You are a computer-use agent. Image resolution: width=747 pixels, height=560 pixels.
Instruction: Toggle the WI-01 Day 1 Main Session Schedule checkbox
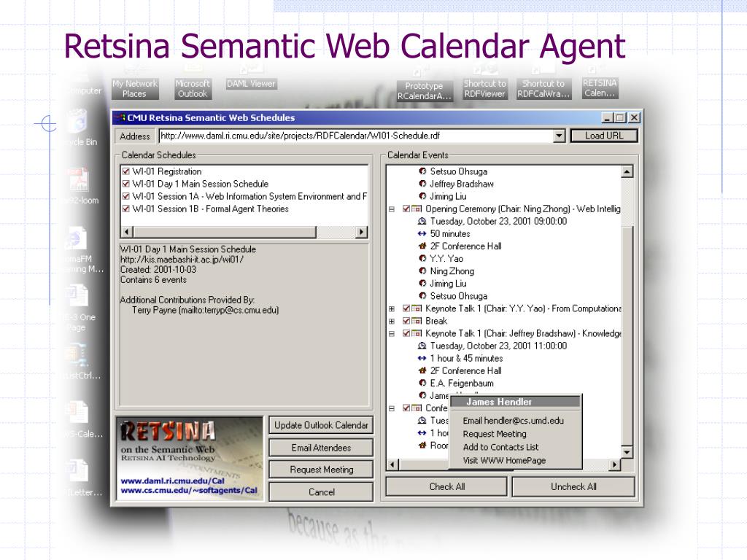click(x=125, y=184)
